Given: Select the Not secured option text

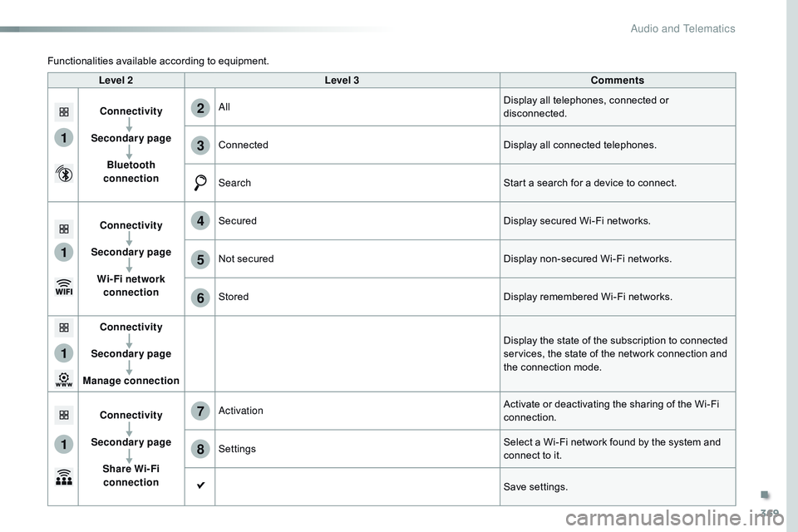Looking at the screenshot, I should click(246, 259).
